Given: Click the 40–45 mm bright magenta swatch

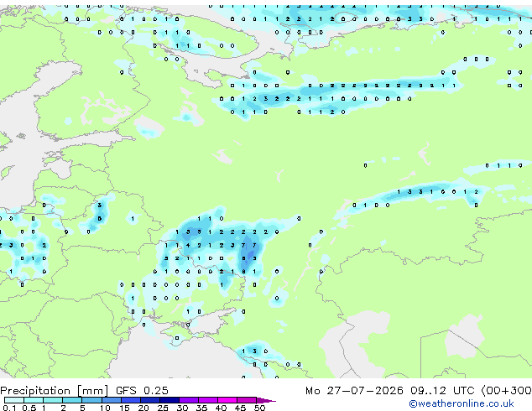Looking at the screenshot, I should tap(227, 400).
